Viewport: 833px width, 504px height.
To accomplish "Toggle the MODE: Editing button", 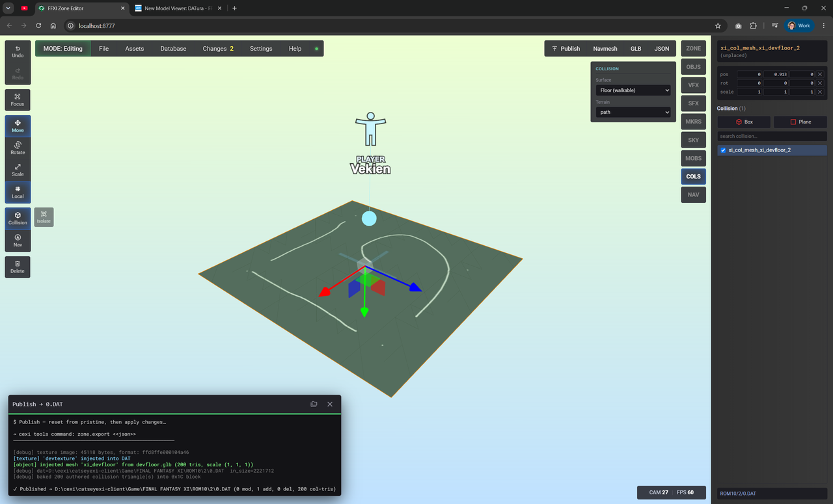I will click(63, 49).
